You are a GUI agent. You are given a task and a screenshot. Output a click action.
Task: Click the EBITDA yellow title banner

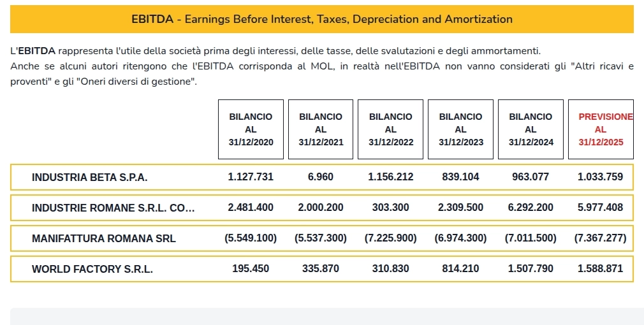pyautogui.click(x=321, y=19)
